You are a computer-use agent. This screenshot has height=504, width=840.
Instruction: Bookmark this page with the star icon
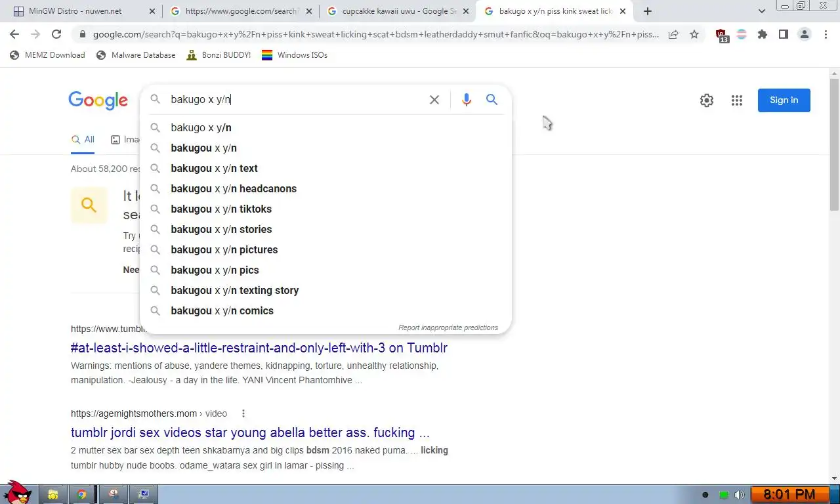tap(694, 35)
